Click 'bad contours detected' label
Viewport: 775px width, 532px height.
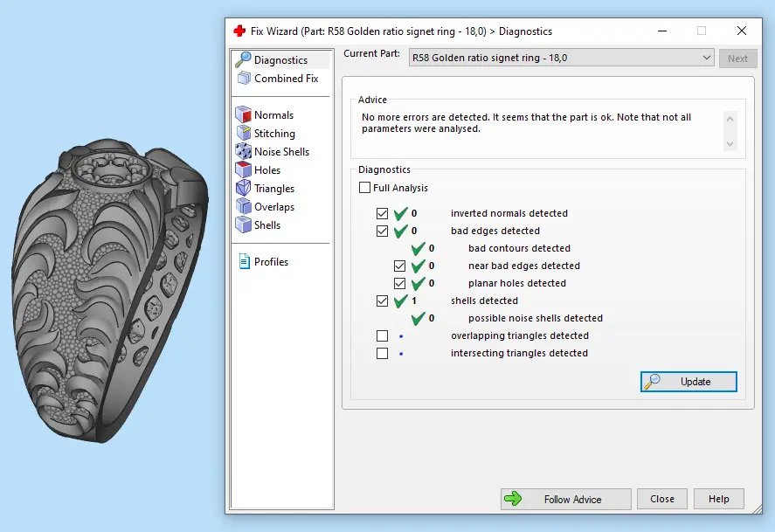519,248
